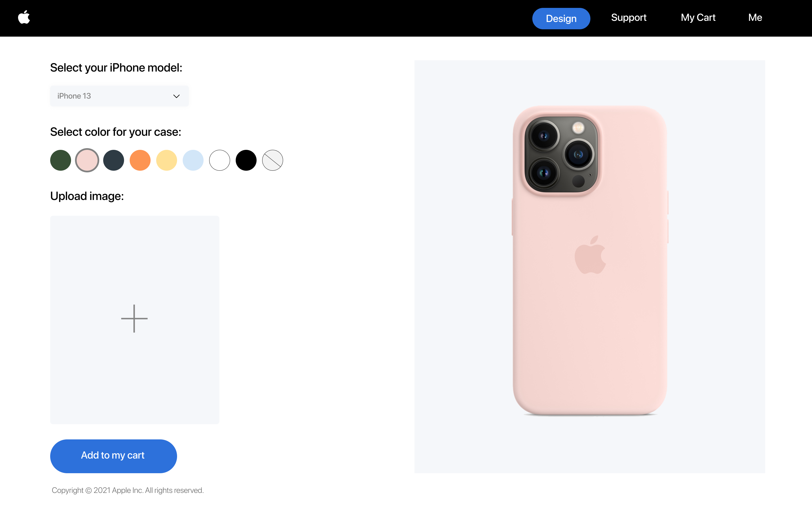Choose the orange case color
Image resolution: width=812 pixels, height=507 pixels.
click(140, 160)
